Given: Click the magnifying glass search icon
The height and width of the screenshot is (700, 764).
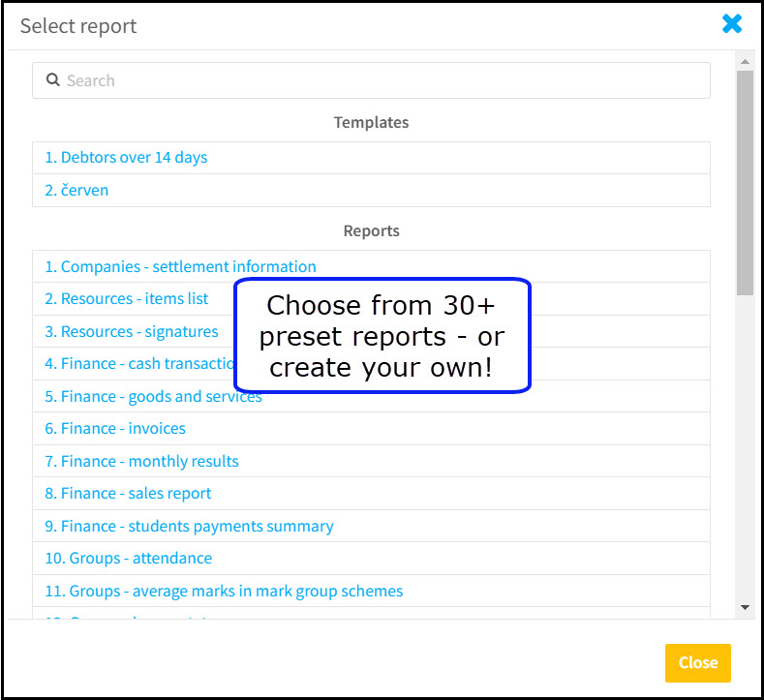Looking at the screenshot, I should click(52, 79).
